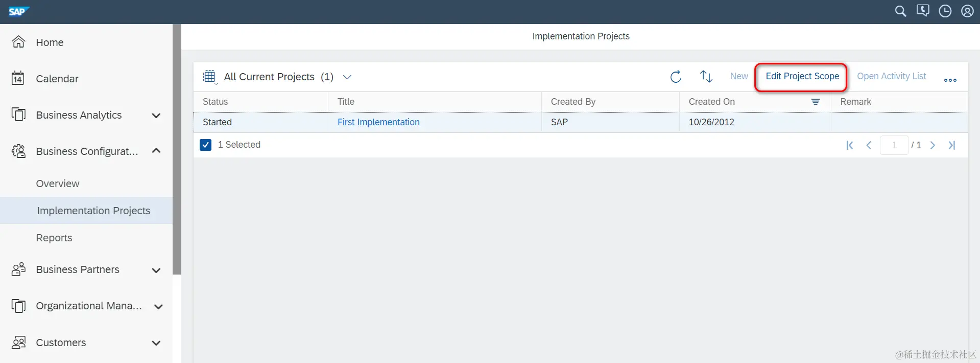Uncheck the 1 Selected checkbox
The width and height of the screenshot is (980, 363).
click(206, 145)
